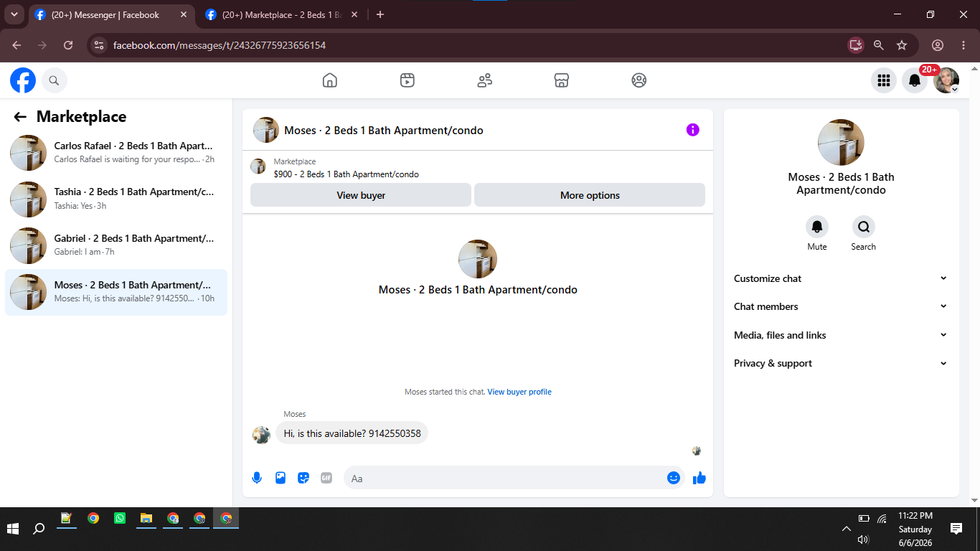Image resolution: width=980 pixels, height=551 pixels.
Task: Show hidden system tray icons
Action: coord(847,529)
